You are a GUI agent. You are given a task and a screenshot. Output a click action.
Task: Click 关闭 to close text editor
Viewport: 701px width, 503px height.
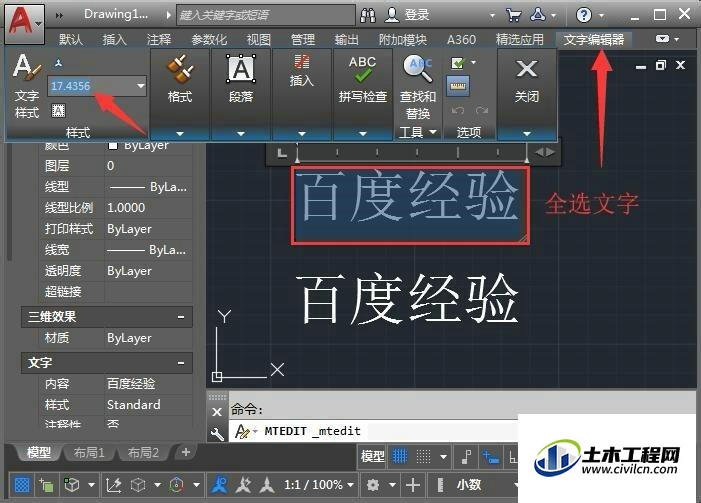tap(527, 80)
